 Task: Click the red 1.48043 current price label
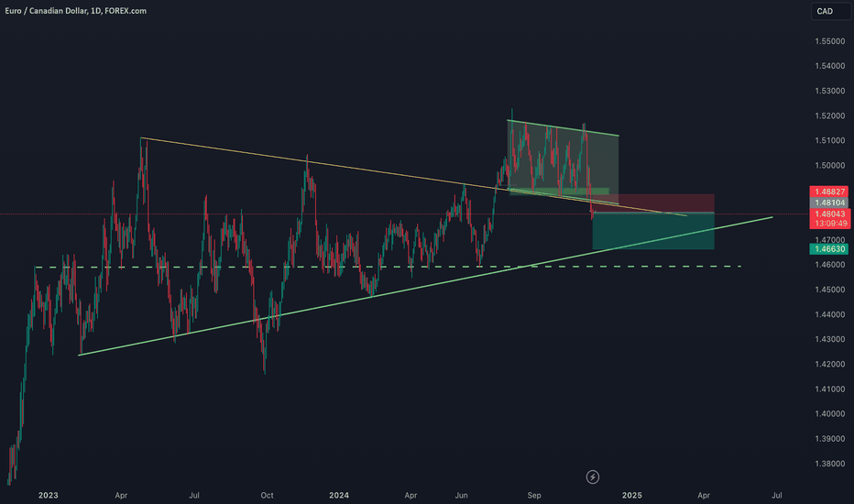(830, 214)
